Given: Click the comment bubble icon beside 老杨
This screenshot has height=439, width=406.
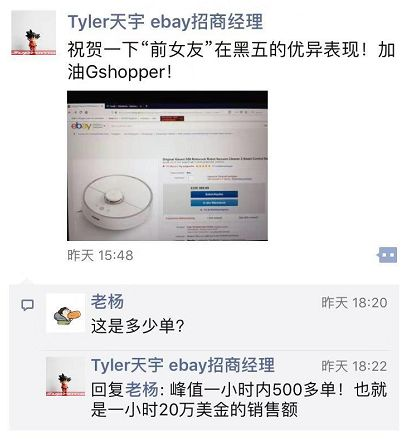Looking at the screenshot, I should click(27, 305).
